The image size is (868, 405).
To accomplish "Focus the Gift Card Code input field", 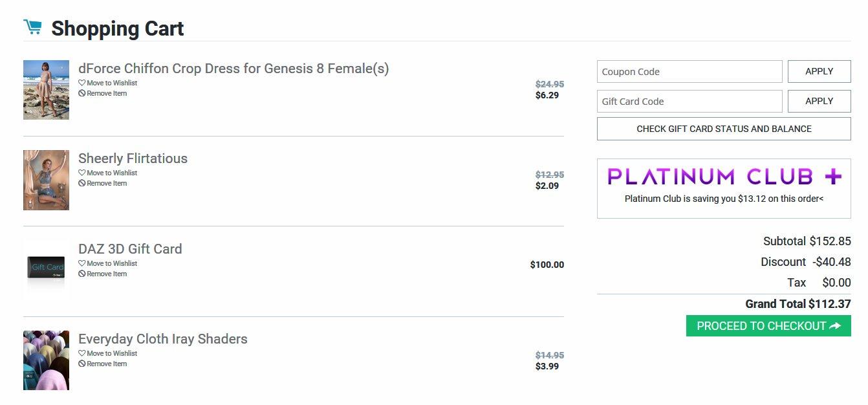I will tap(689, 102).
